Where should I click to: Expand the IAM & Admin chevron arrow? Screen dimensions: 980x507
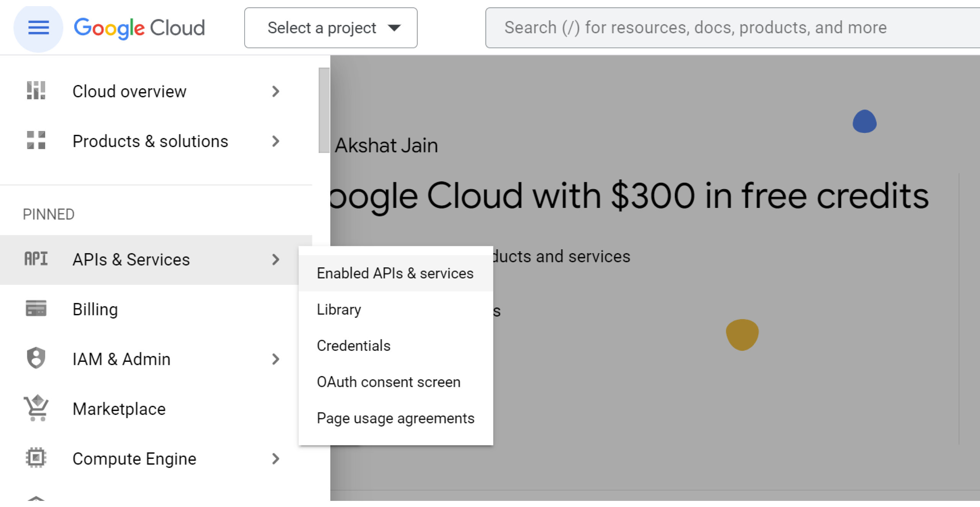click(276, 359)
